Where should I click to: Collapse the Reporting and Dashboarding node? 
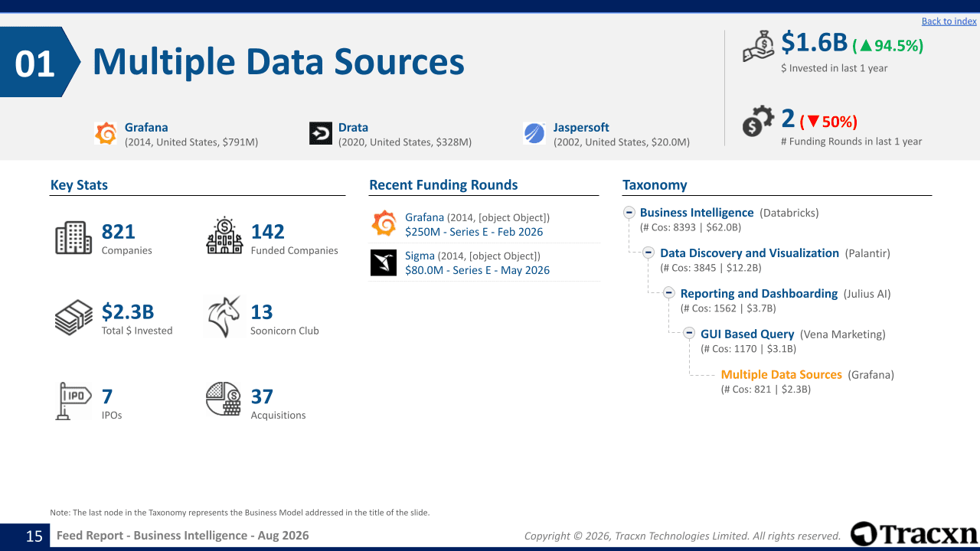click(x=668, y=294)
